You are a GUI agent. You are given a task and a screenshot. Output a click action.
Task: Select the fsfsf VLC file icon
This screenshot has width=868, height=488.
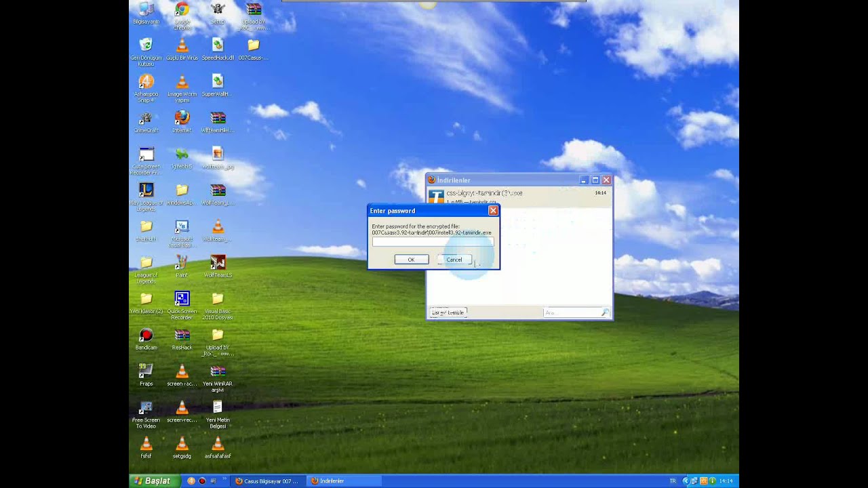(x=146, y=448)
